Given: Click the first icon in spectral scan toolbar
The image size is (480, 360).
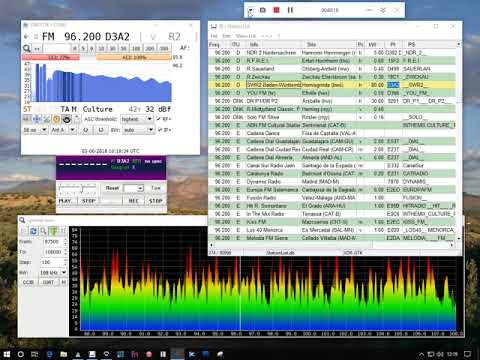Looking at the screenshot, I should 24,231.
